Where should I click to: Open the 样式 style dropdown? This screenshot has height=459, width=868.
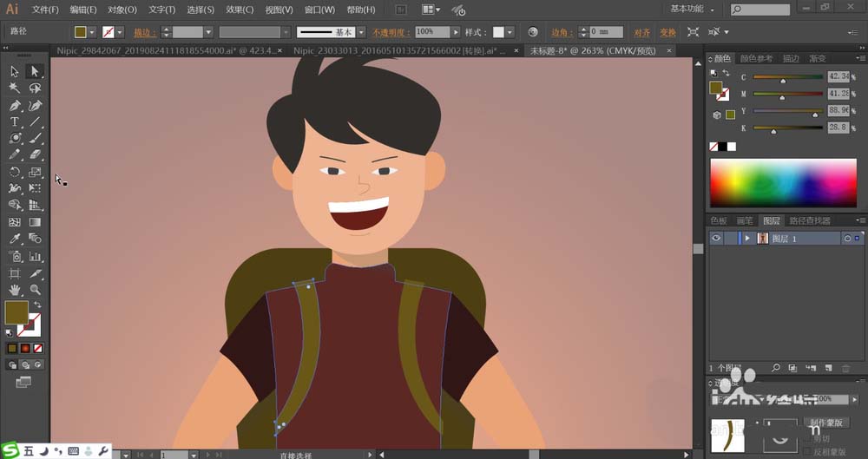(x=510, y=32)
